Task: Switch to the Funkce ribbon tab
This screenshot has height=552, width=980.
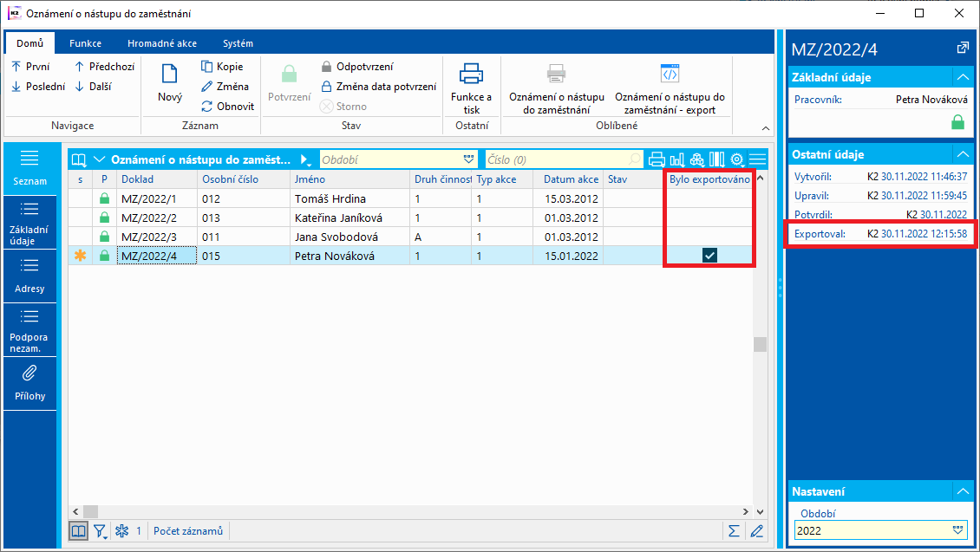Action: coord(85,43)
